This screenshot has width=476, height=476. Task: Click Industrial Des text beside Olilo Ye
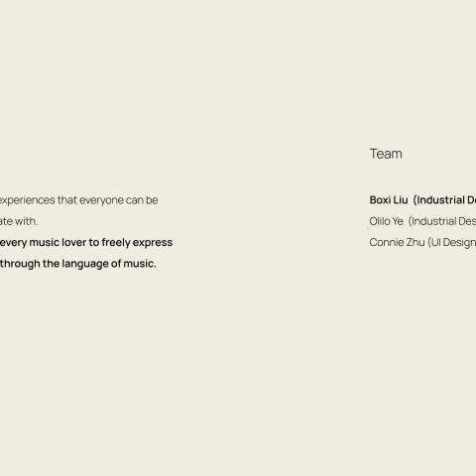click(x=442, y=221)
